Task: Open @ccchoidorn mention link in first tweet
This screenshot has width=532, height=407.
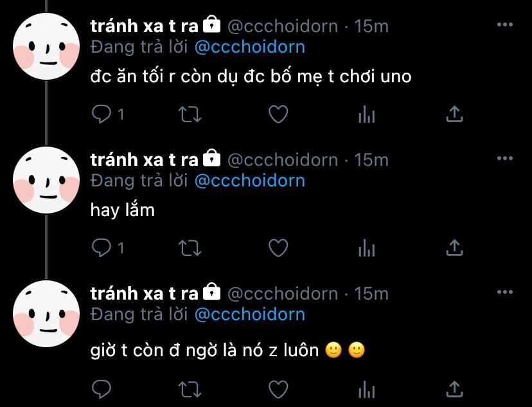Action: (x=250, y=47)
